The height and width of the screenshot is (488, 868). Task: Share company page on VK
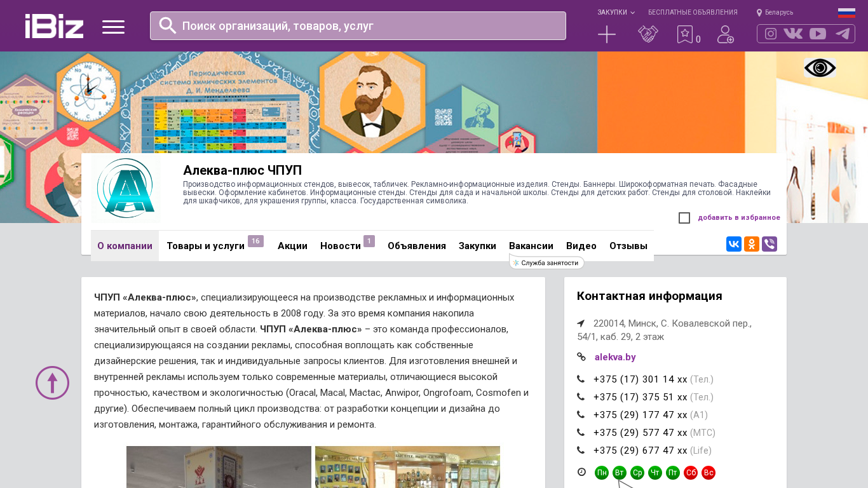pyautogui.click(x=734, y=244)
